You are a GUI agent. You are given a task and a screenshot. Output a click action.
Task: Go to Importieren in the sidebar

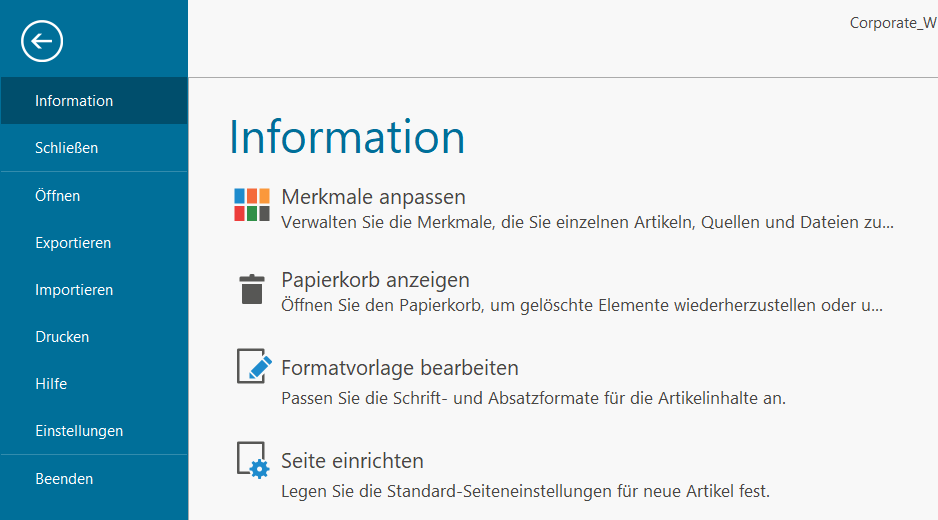94,290
